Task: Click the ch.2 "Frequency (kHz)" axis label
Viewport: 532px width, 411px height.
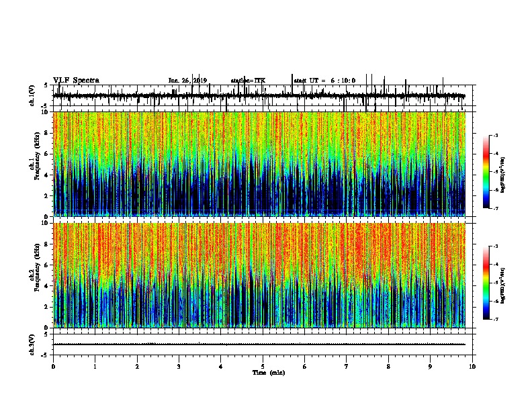Action: [37, 267]
